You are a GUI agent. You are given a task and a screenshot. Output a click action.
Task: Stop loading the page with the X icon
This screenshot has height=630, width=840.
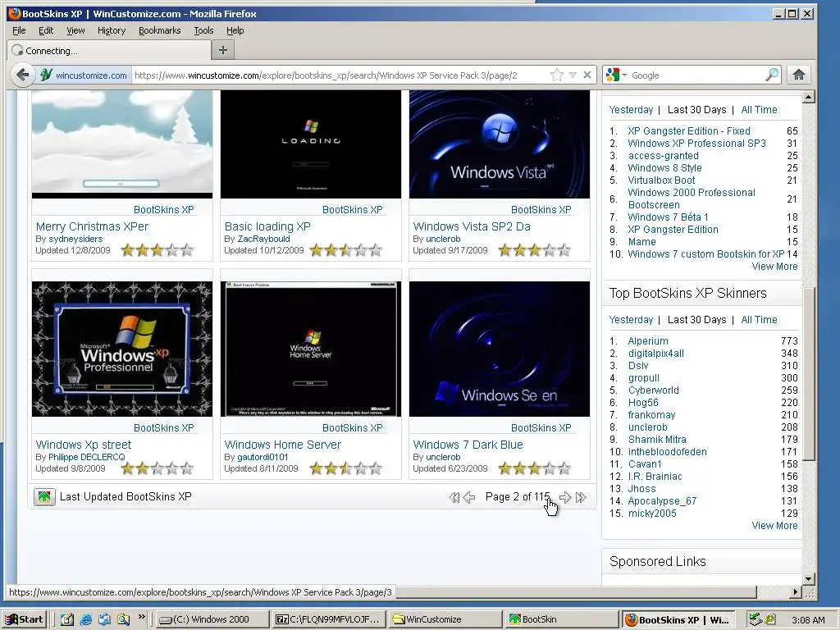(587, 75)
